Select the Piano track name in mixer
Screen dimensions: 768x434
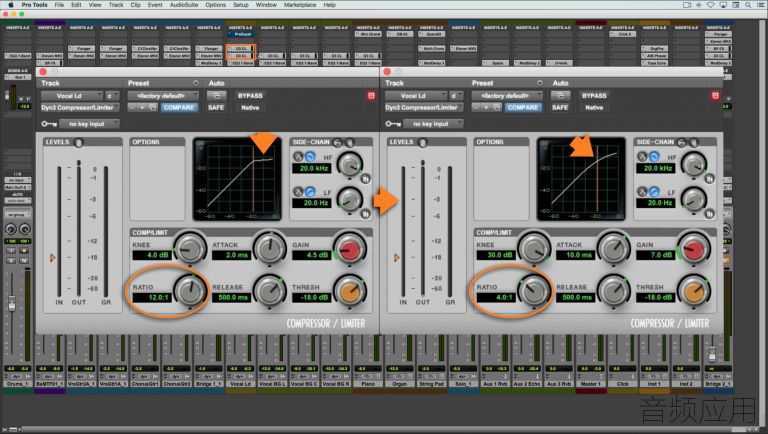click(x=368, y=384)
